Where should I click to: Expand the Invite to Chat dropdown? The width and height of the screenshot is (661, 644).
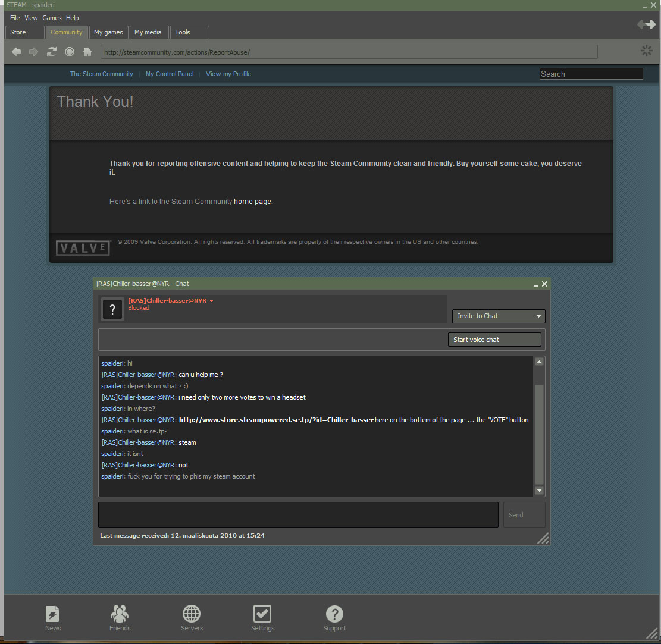tap(499, 316)
